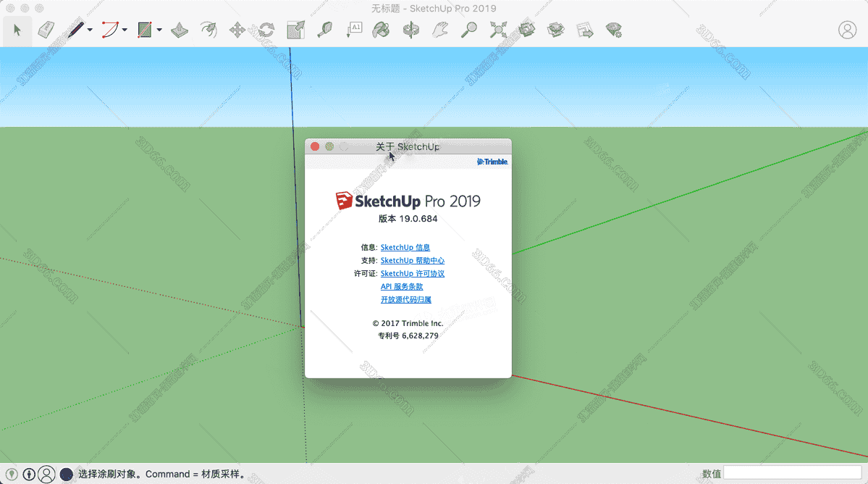
Task: Expand the Line tool dropdown arrow
Action: (x=90, y=30)
